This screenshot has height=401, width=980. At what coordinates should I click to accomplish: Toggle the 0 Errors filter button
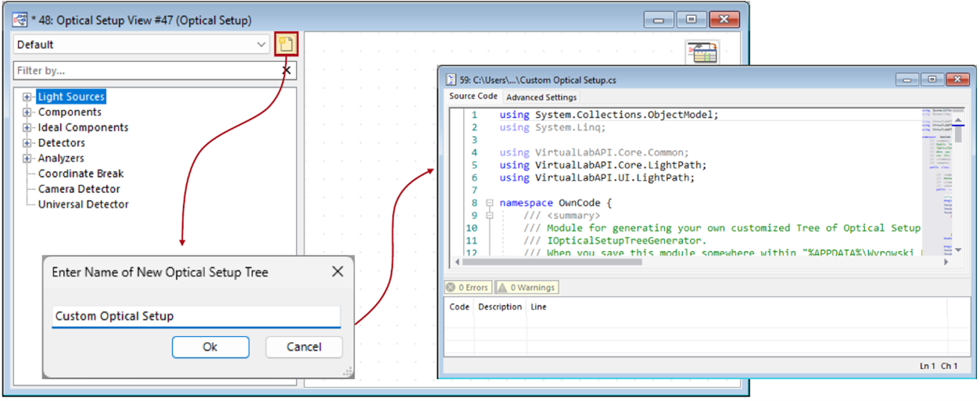(468, 288)
